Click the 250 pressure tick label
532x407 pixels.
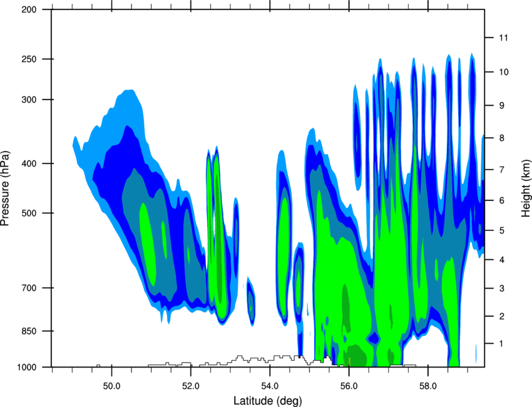tap(29, 59)
